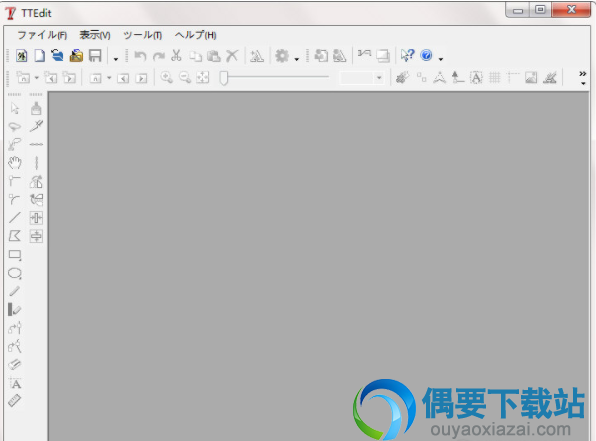Click the blank document icon
596x441 pixels.
pyautogui.click(x=40, y=56)
